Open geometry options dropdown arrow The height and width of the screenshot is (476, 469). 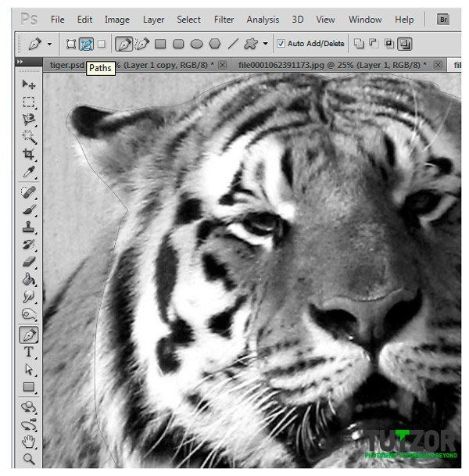pyautogui.click(x=266, y=44)
